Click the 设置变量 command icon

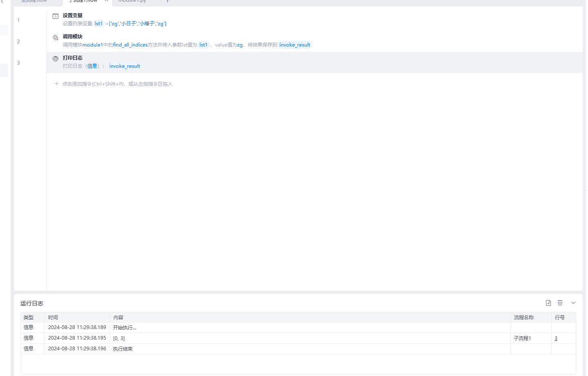[55, 16]
